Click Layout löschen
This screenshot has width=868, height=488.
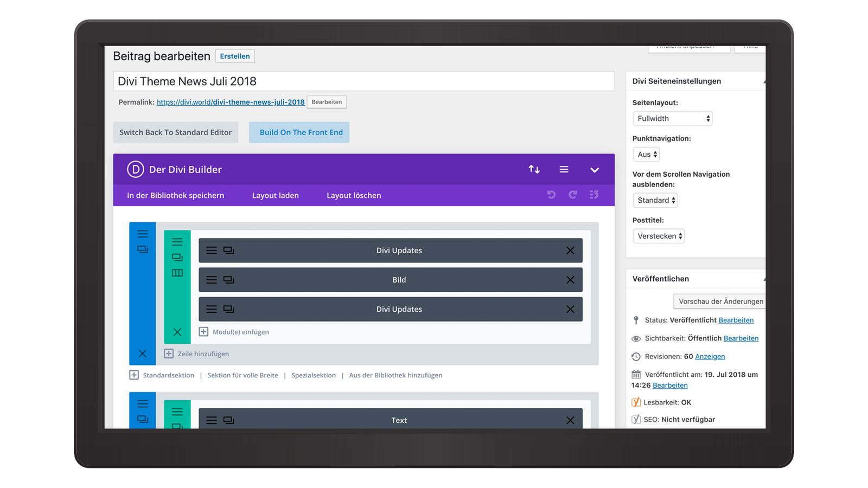[354, 195]
